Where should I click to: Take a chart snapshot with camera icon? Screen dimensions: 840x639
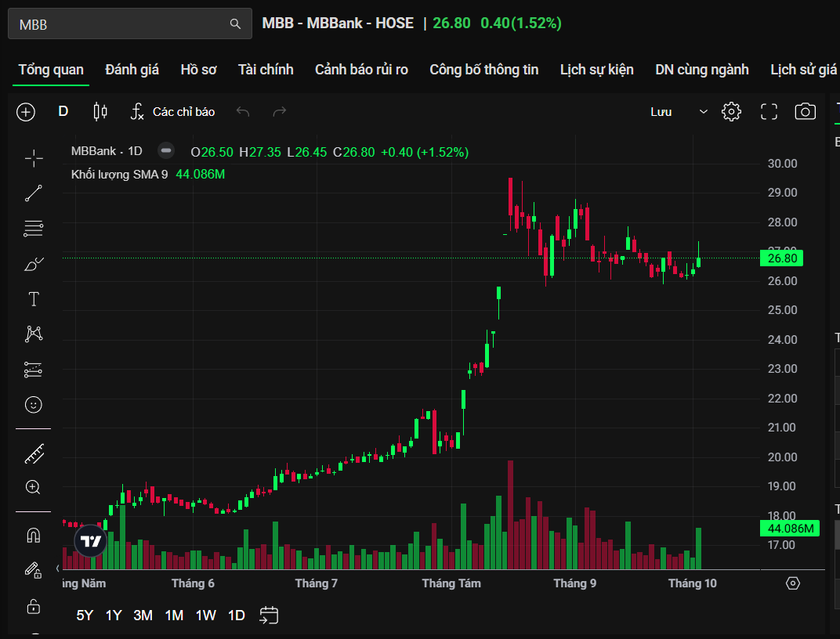pyautogui.click(x=805, y=112)
